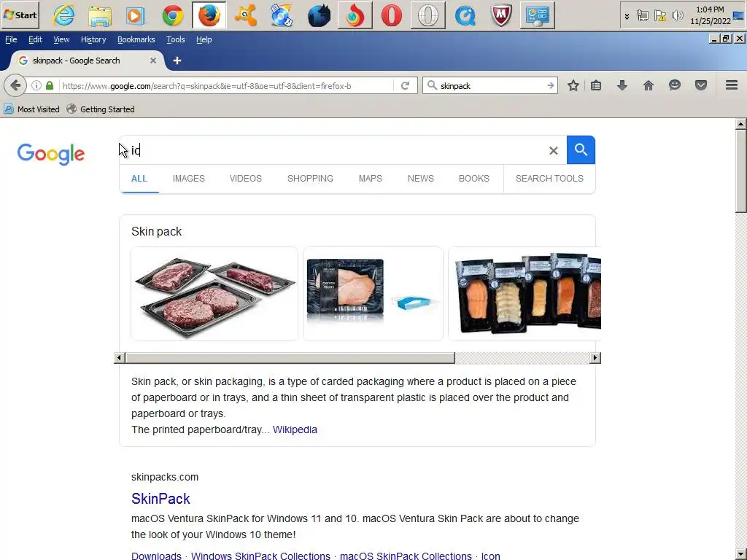Reload the page with the refresh icon
Image resolution: width=747 pixels, height=560 pixels.
(405, 86)
